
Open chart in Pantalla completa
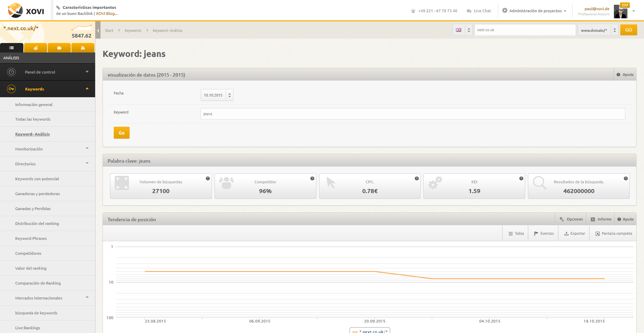(613, 233)
